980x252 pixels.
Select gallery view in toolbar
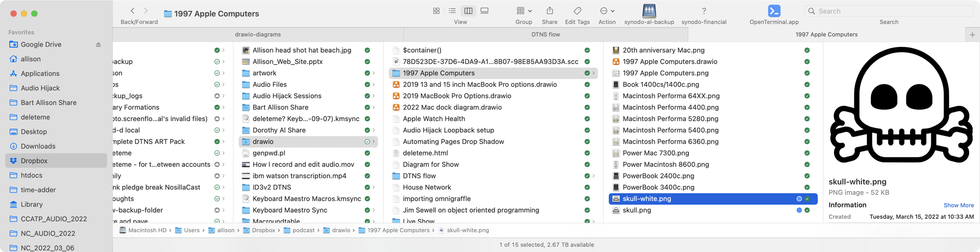[x=484, y=11]
